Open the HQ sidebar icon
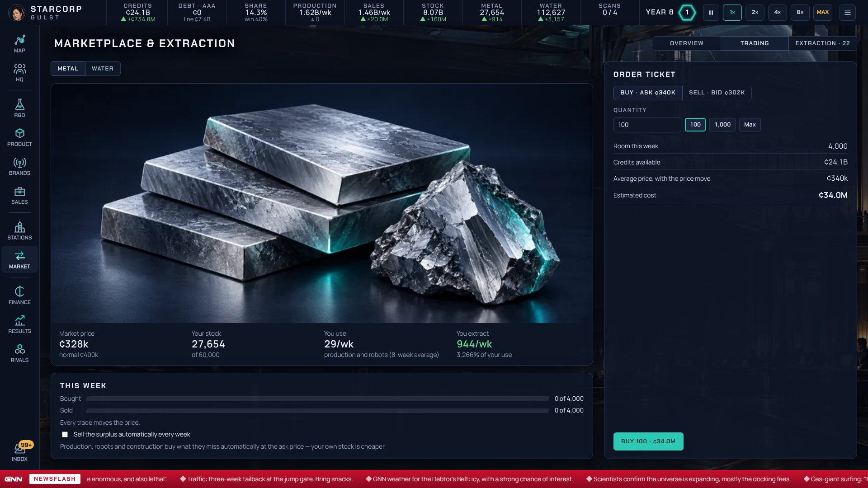 point(19,73)
